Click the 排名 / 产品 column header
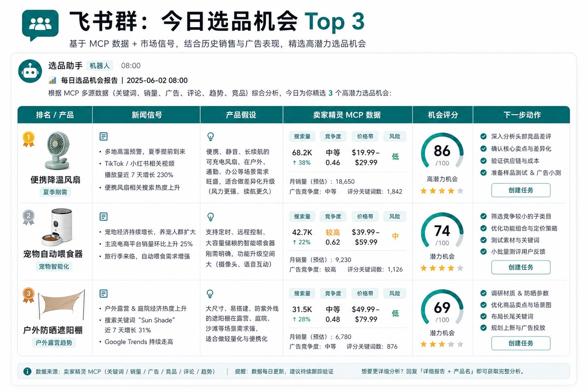 (55, 115)
